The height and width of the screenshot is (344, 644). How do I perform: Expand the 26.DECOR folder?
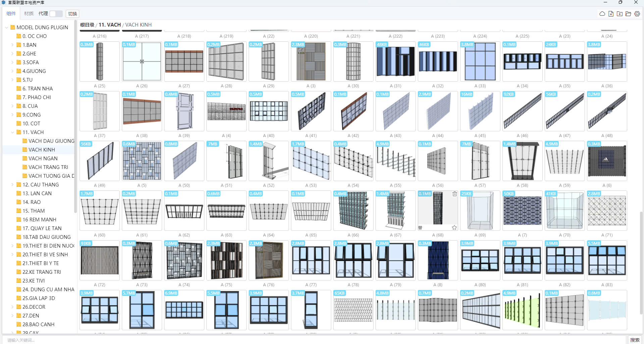click(x=12, y=307)
